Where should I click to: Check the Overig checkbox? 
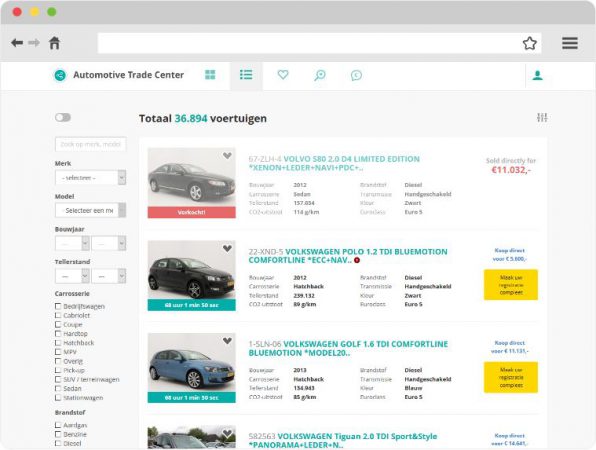tap(58, 361)
